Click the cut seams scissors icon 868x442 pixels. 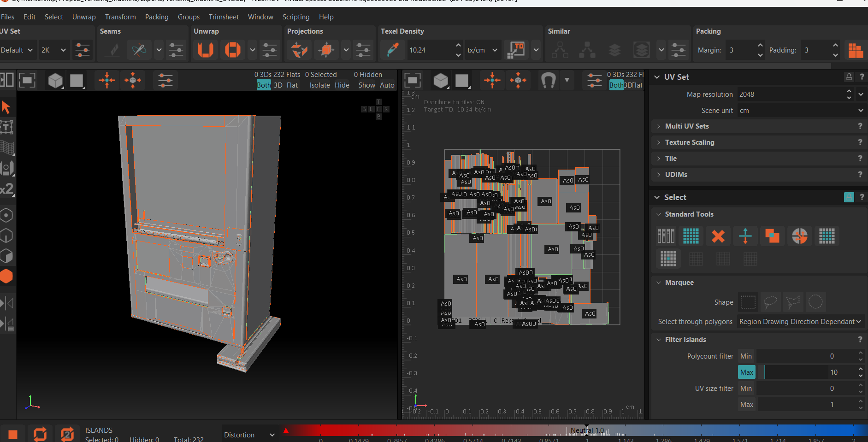[x=139, y=50]
